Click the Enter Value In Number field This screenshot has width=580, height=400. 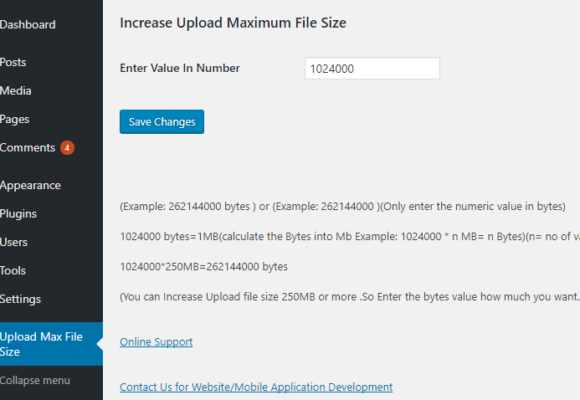click(x=372, y=68)
